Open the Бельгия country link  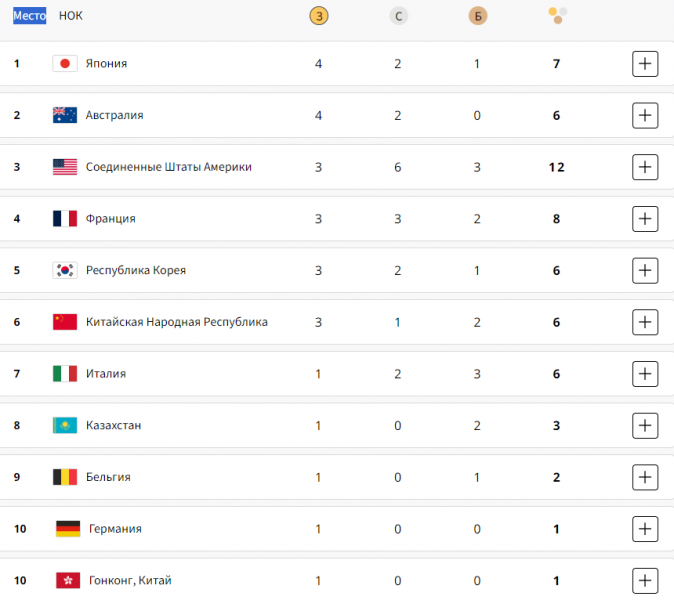pyautogui.click(x=108, y=477)
